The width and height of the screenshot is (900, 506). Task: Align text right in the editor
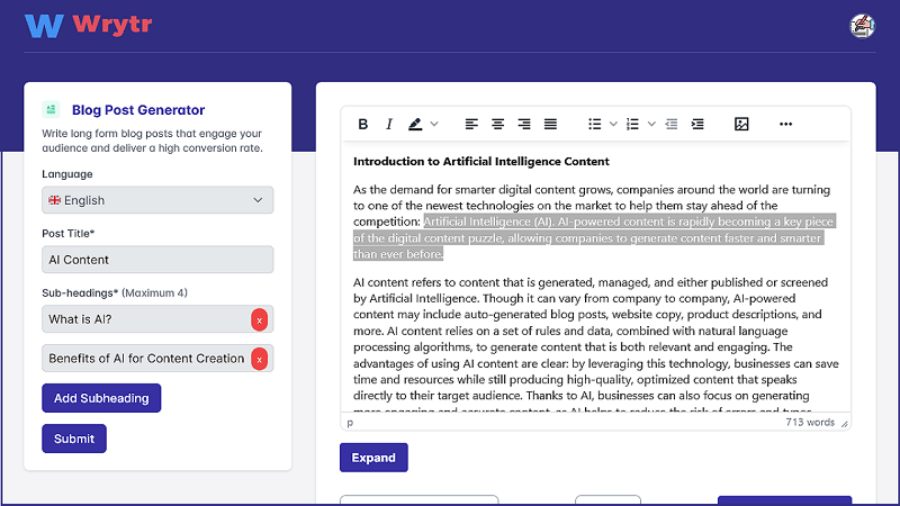[524, 124]
